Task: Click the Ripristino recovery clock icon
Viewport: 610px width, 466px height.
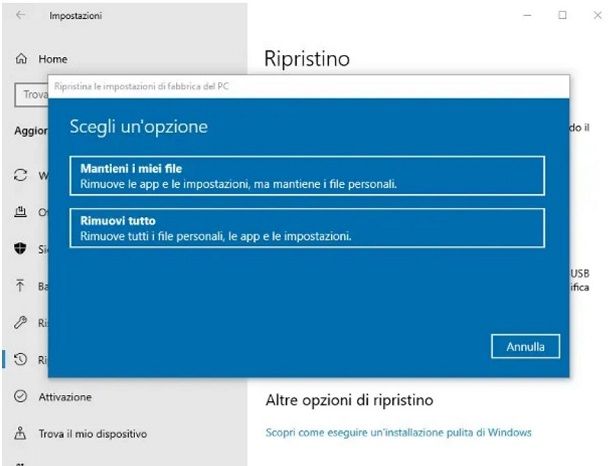Action: pyautogui.click(x=20, y=360)
